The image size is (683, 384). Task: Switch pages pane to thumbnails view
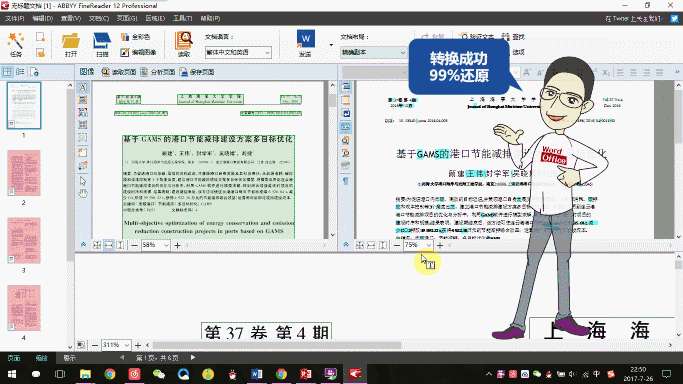(7, 72)
